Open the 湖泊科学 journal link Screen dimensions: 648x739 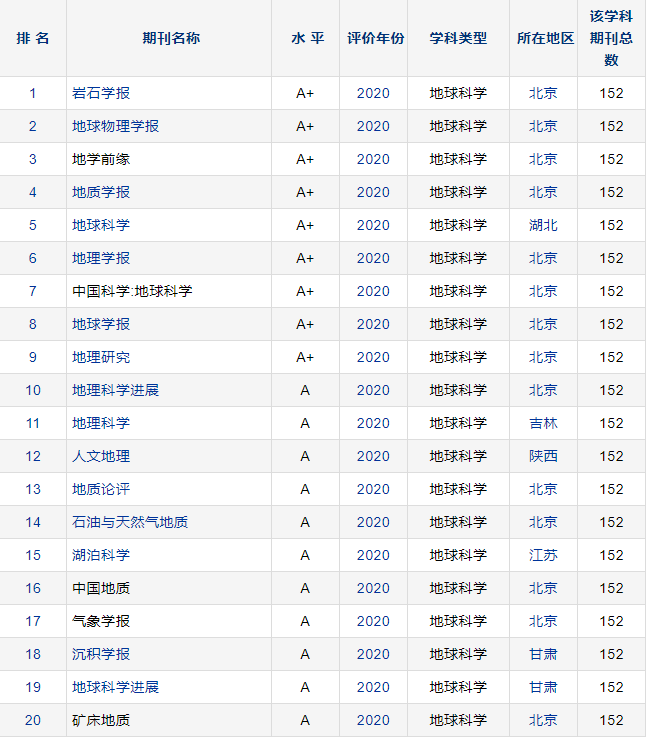[101, 555]
